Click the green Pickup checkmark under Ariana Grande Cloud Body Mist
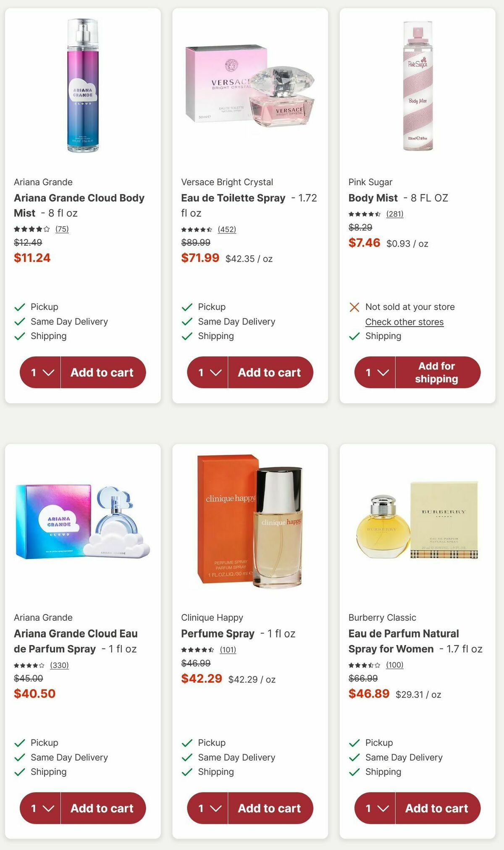Screen dimensions: 504x850 coord(18,307)
